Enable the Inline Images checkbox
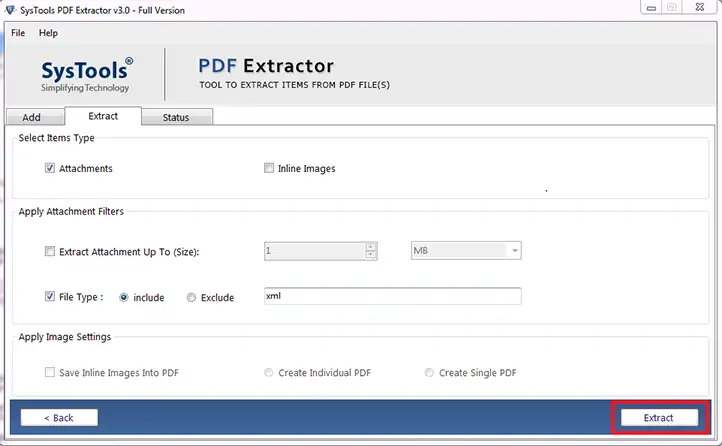 [269, 168]
